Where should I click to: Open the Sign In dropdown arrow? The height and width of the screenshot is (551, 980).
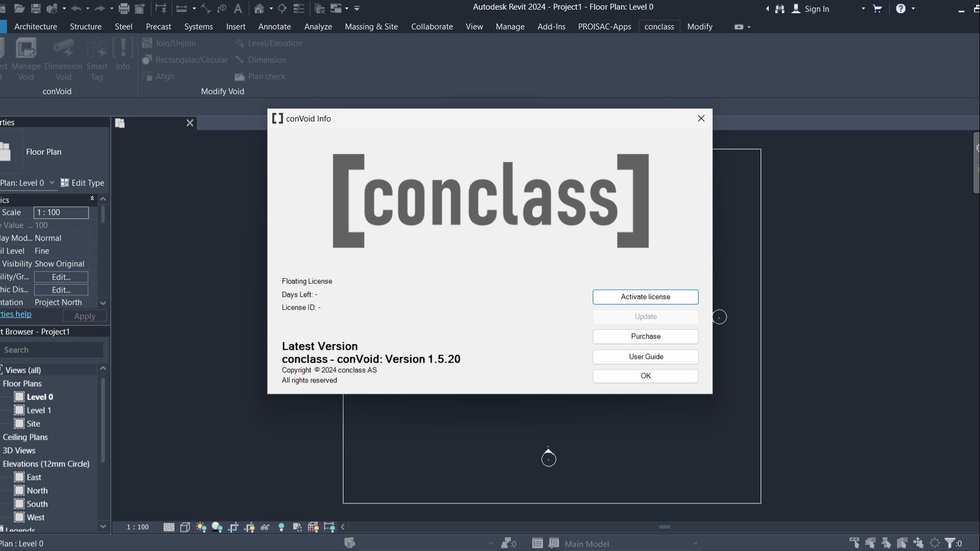pos(863,9)
